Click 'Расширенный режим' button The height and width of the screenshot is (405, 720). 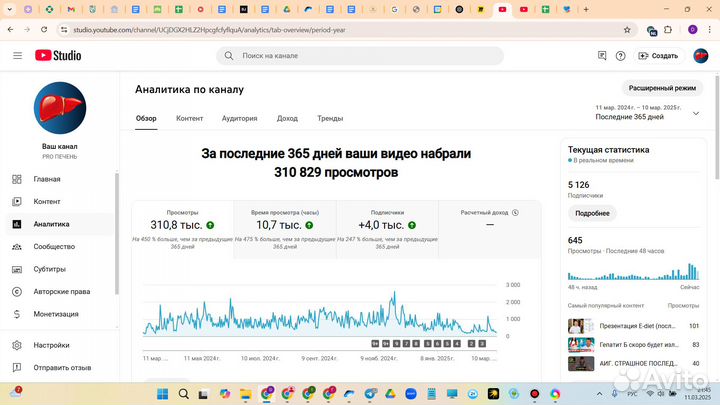click(x=662, y=88)
